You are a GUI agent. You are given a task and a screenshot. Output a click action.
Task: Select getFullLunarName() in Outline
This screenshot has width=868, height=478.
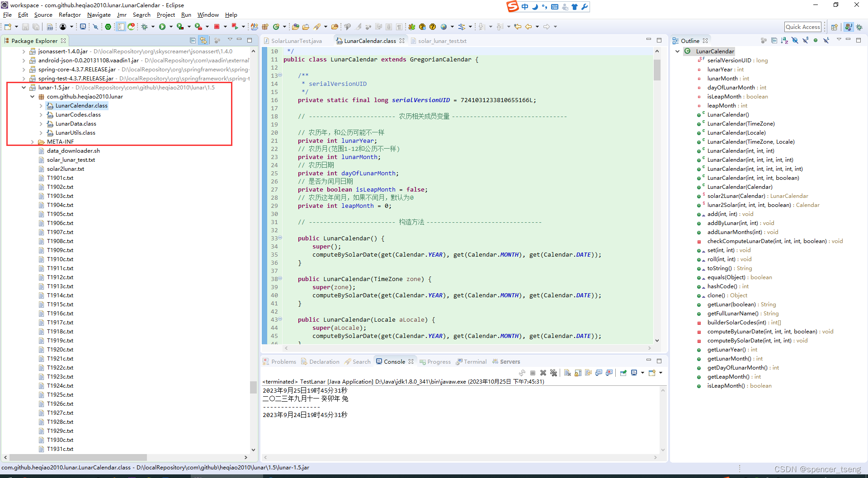[743, 313]
